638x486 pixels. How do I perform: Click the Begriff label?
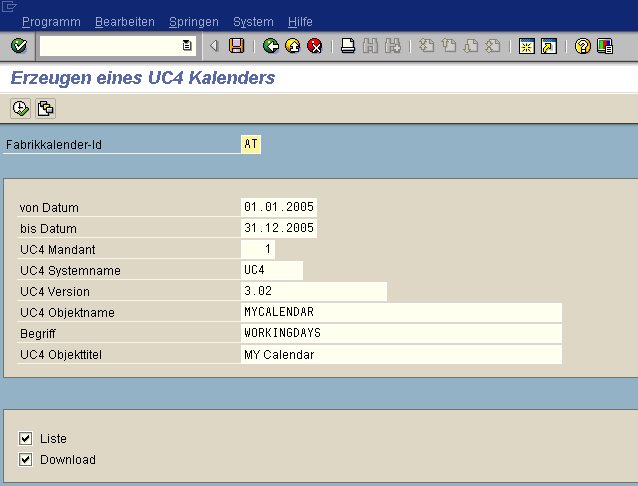[x=38, y=334]
